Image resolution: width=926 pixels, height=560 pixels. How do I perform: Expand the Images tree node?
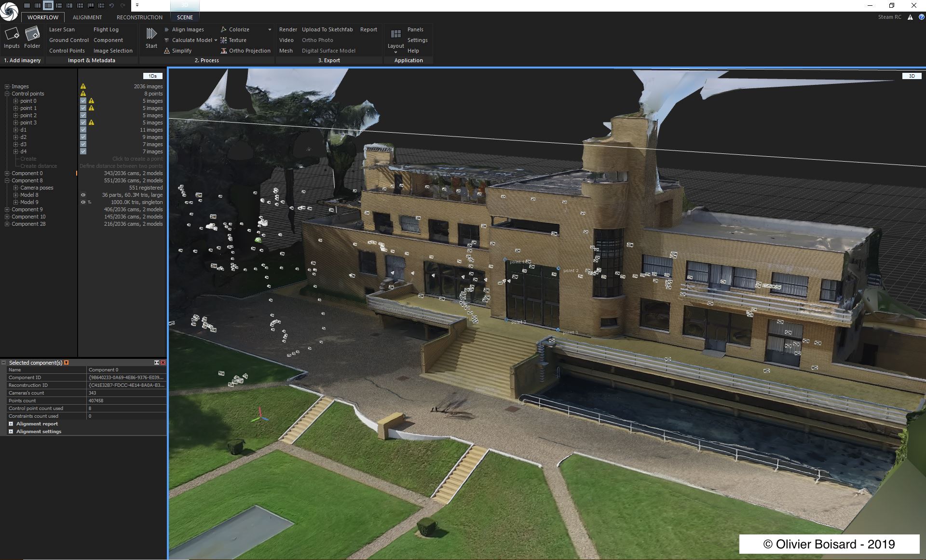(x=7, y=86)
